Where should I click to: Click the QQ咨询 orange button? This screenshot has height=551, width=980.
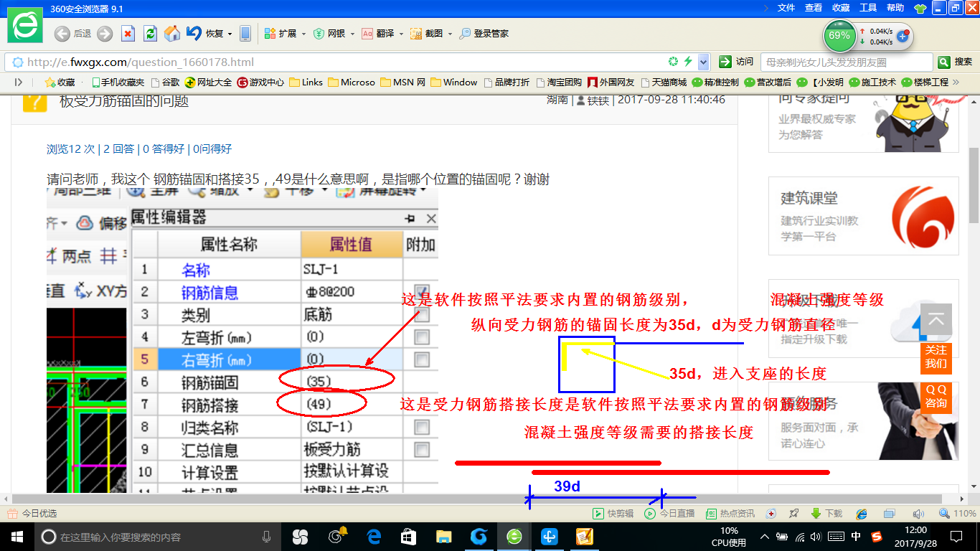point(936,397)
